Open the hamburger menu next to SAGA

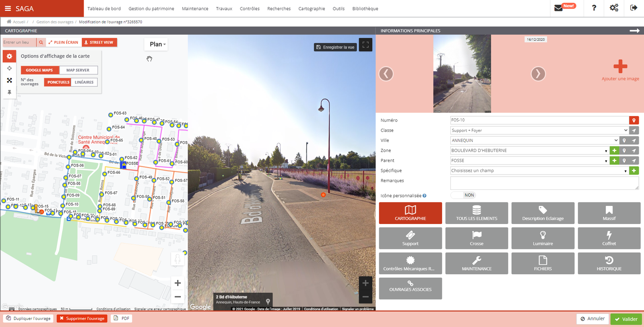click(x=8, y=8)
